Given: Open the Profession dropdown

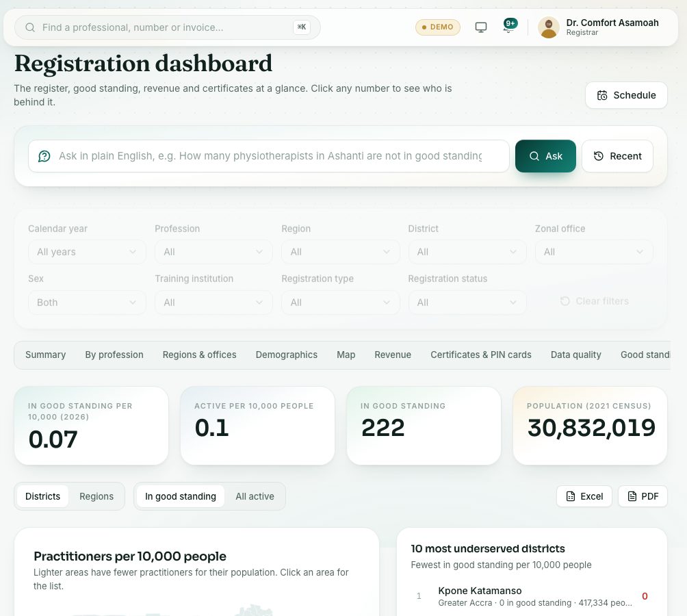Looking at the screenshot, I should point(213,252).
